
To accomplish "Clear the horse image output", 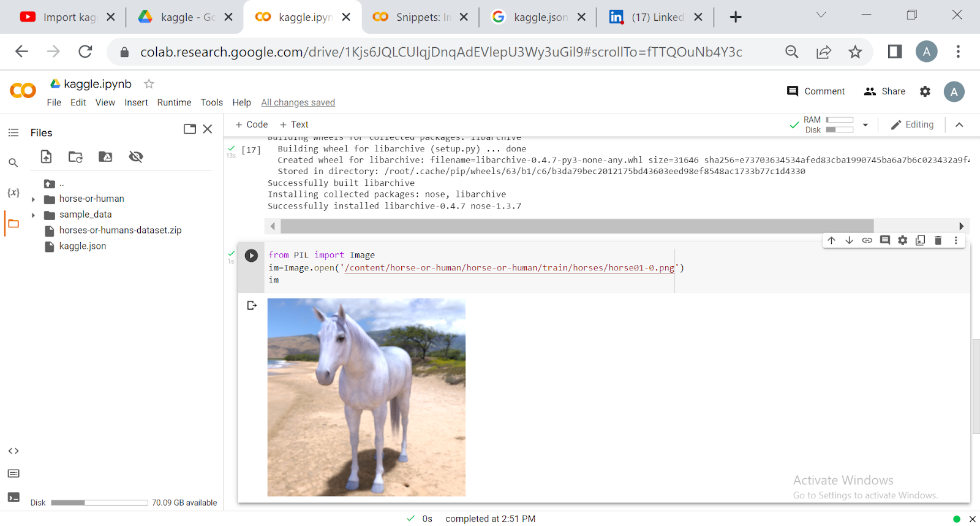I will (252, 305).
